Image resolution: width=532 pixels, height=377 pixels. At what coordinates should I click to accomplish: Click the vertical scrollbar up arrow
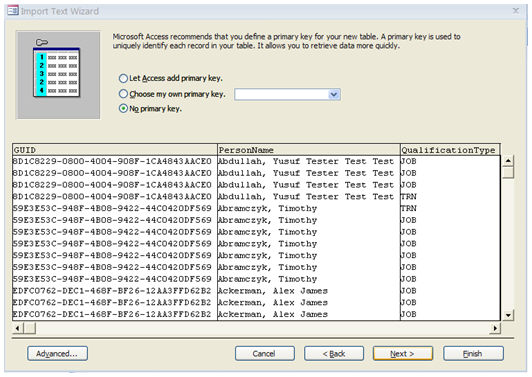pyautogui.click(x=508, y=161)
